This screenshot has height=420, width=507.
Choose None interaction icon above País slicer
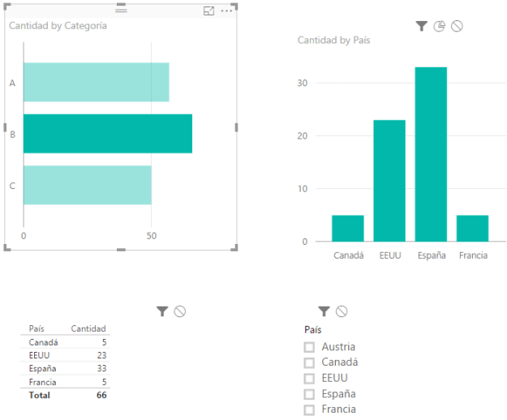(342, 311)
